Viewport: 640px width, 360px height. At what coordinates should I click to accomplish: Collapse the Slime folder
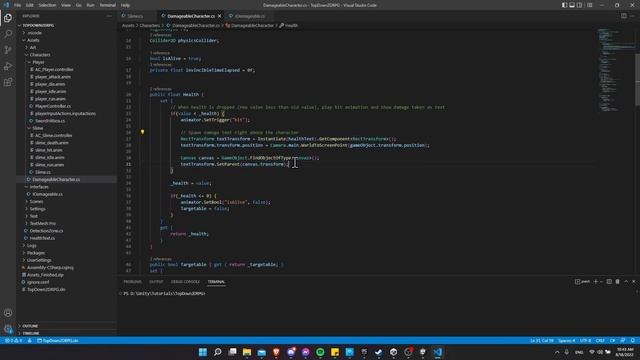pyautogui.click(x=38, y=128)
